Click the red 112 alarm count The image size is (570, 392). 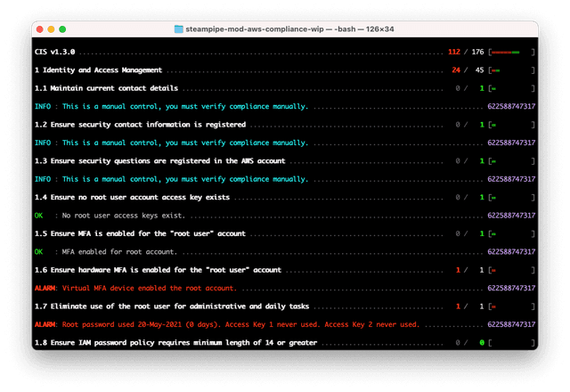tap(455, 52)
